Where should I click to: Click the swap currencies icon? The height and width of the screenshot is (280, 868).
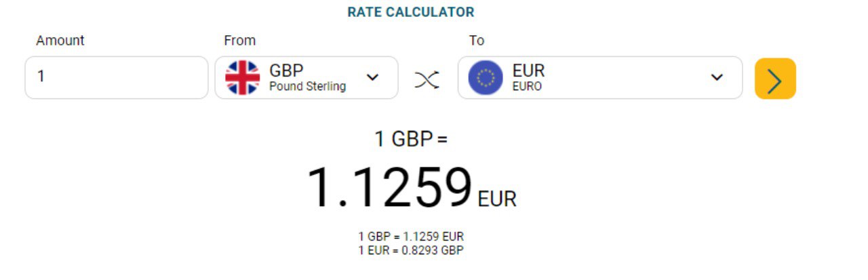[x=427, y=79]
